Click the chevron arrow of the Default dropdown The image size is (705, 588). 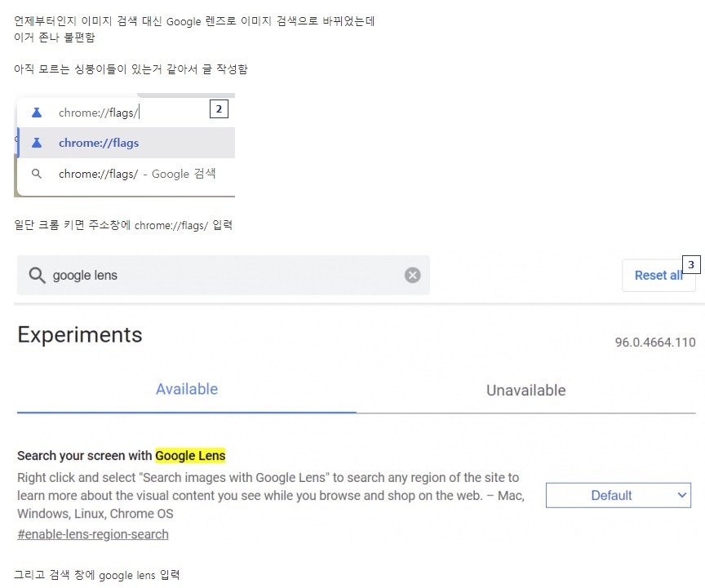point(681,495)
